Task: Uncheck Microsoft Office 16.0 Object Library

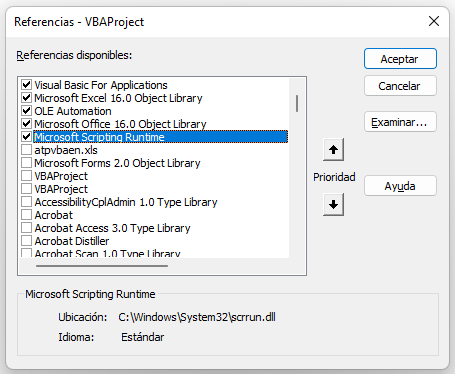Action: tap(26, 124)
